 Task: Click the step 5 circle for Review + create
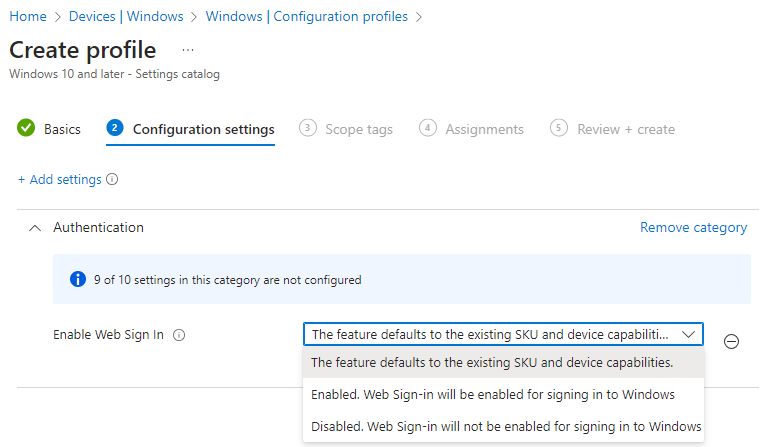(x=558, y=128)
